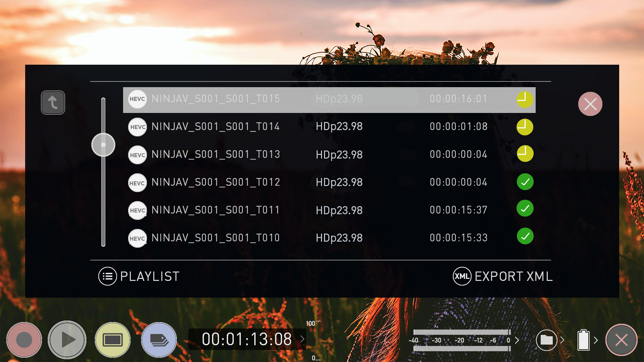Open the Playlist list icon
644x362 pixels.
point(107,276)
